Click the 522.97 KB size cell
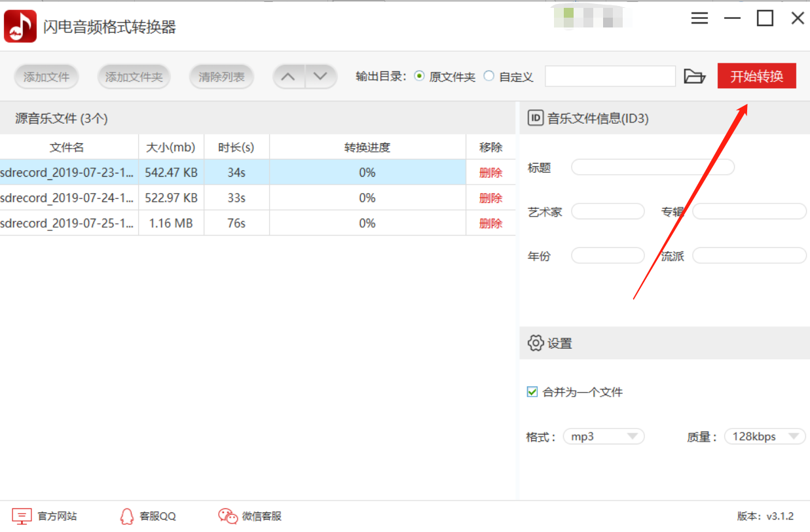Image resolution: width=810 pixels, height=532 pixels. click(x=171, y=198)
